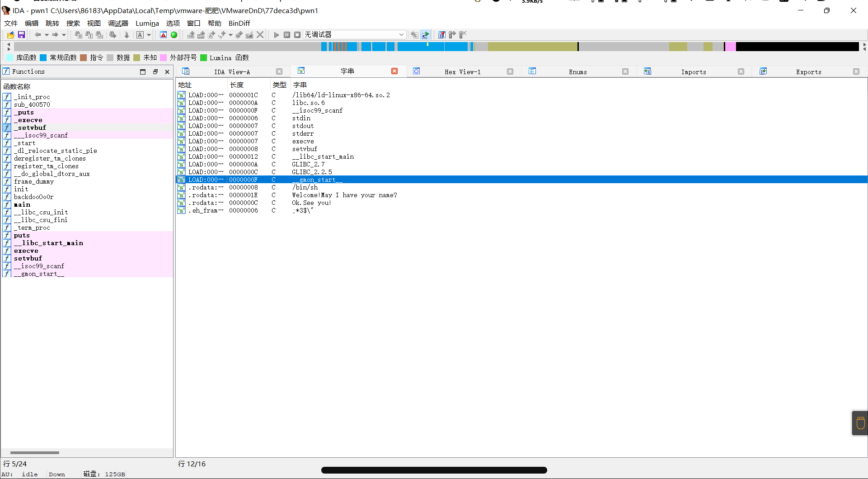Sort strings by 类型 column header

(280, 85)
